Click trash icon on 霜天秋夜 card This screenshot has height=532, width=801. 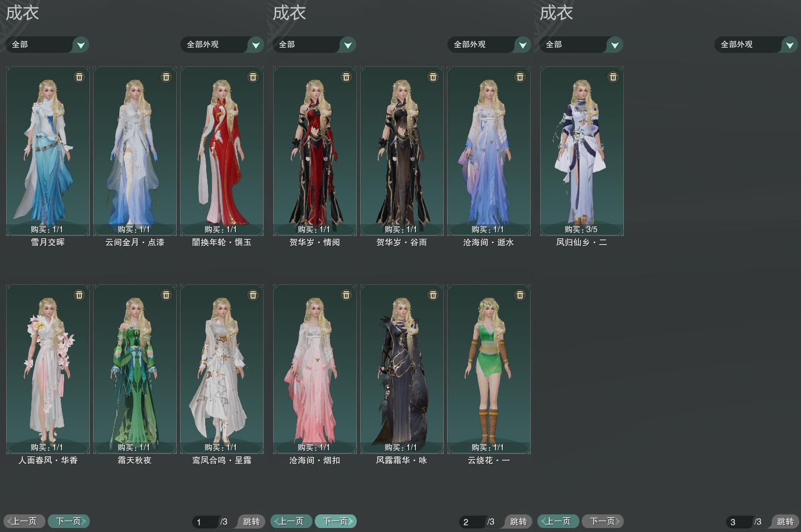166,295
